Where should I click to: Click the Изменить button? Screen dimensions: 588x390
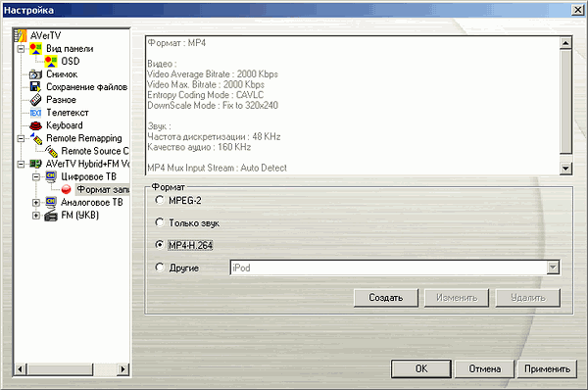coord(457,298)
